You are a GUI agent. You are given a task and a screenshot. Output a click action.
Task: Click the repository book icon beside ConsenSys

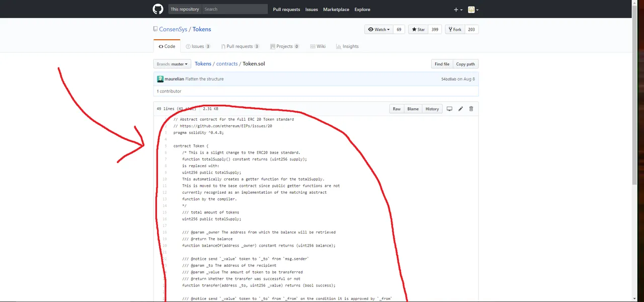click(155, 29)
